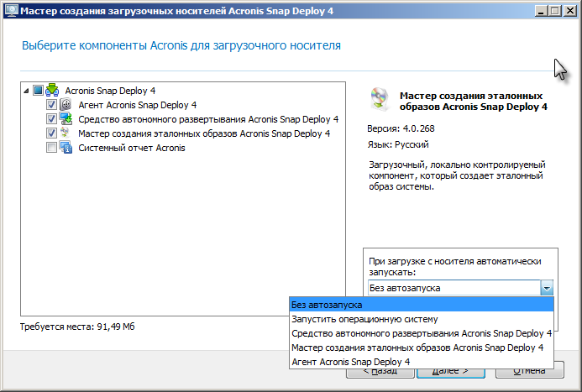Click the Системный отчет Acronis icon
Image resolution: width=582 pixels, height=392 pixels.
tap(66, 148)
